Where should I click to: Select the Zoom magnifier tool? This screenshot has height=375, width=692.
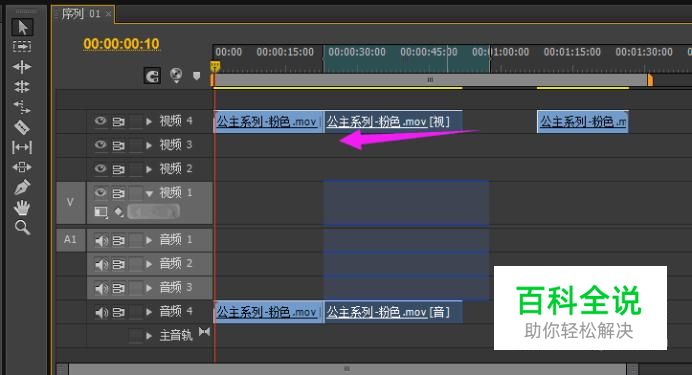click(22, 228)
